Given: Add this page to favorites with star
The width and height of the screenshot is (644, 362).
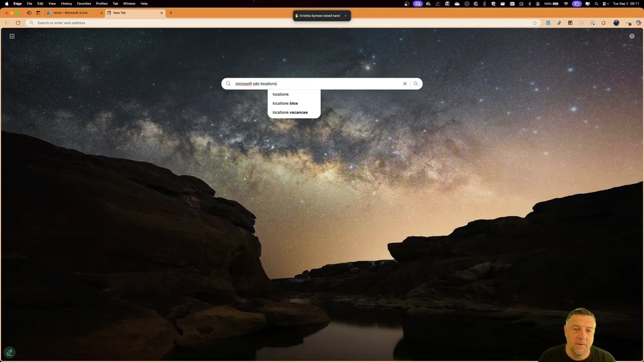Looking at the screenshot, I should click(535, 23).
